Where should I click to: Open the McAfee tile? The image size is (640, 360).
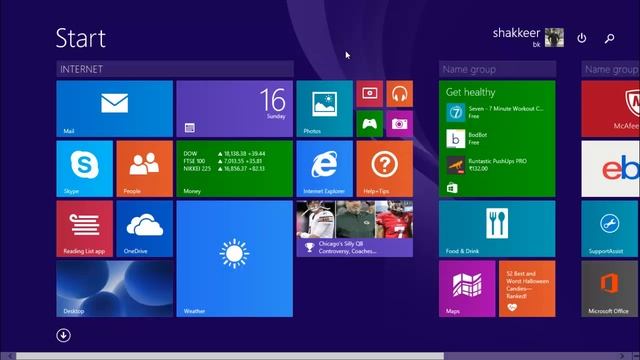(x=611, y=109)
